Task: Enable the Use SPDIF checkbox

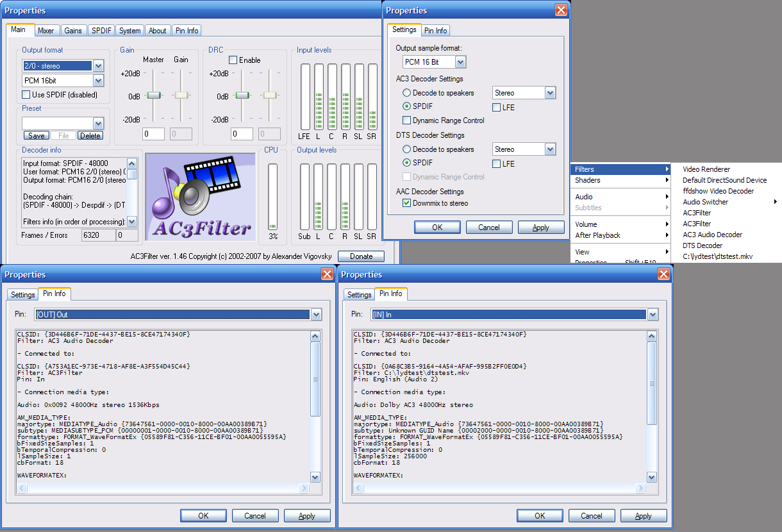Action: 27,95
